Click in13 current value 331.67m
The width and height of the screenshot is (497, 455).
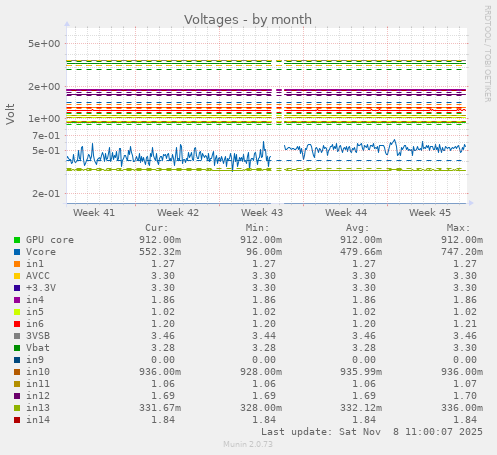(160, 408)
